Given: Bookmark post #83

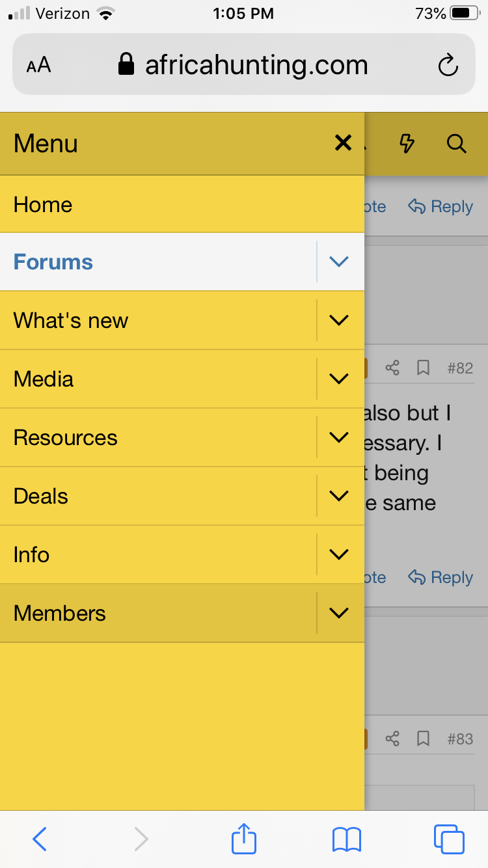Looking at the screenshot, I should click(x=424, y=739).
